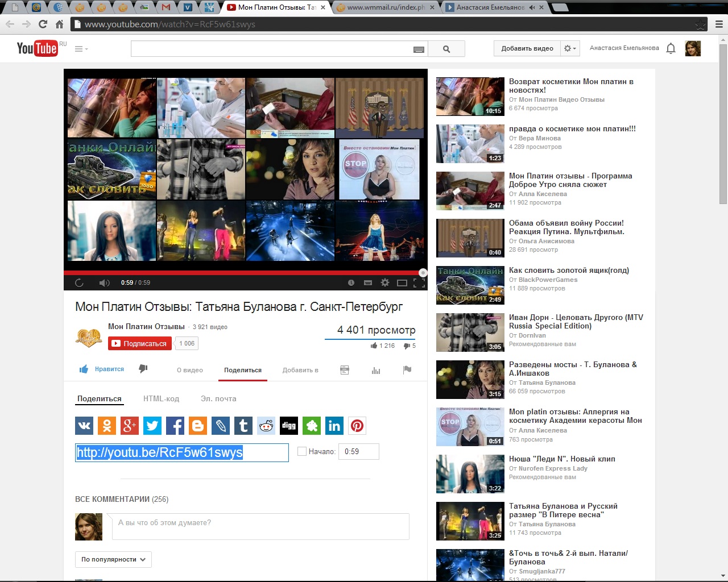
Task: Share via Twitter icon
Action: point(152,426)
